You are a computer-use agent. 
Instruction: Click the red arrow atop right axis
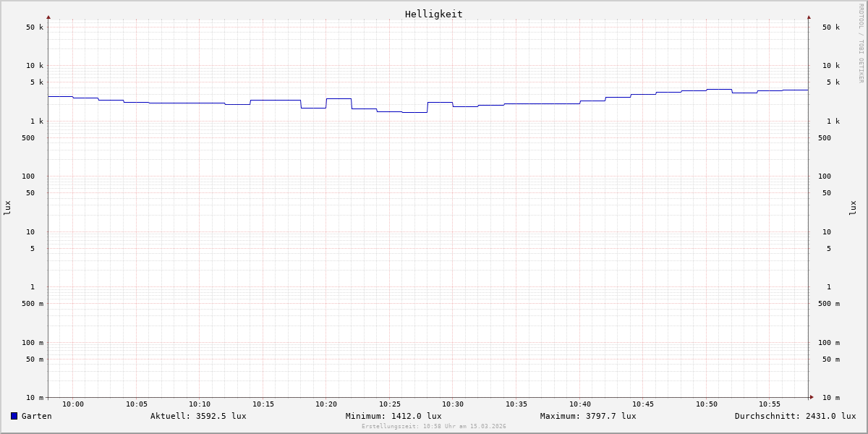point(809,17)
